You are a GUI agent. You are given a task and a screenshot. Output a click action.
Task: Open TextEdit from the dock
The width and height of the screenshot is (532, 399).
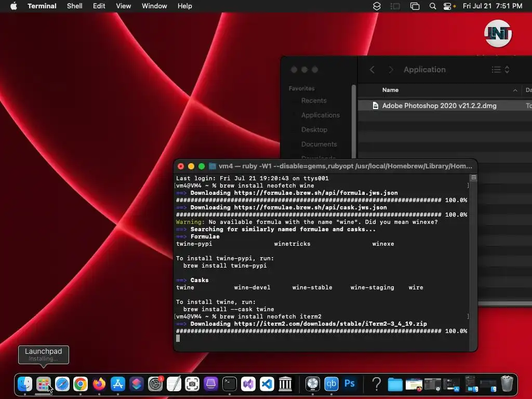(174, 384)
